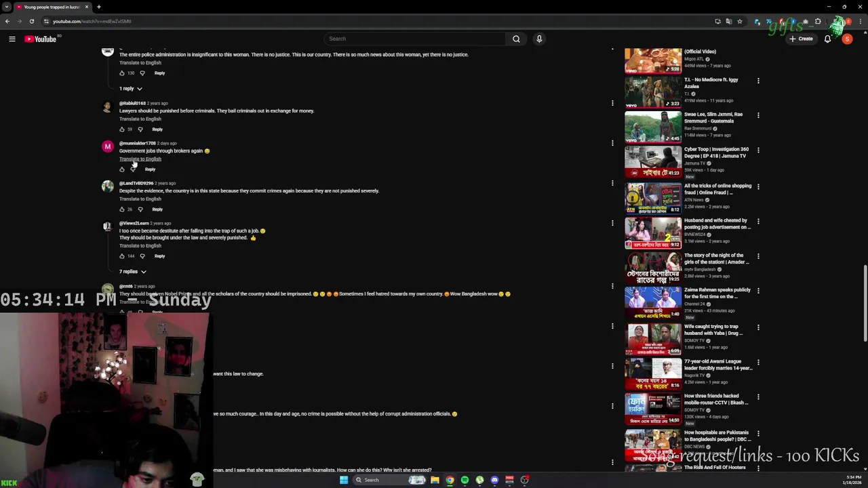
Task: Open 'The story of the night' video title
Action: tap(716, 259)
